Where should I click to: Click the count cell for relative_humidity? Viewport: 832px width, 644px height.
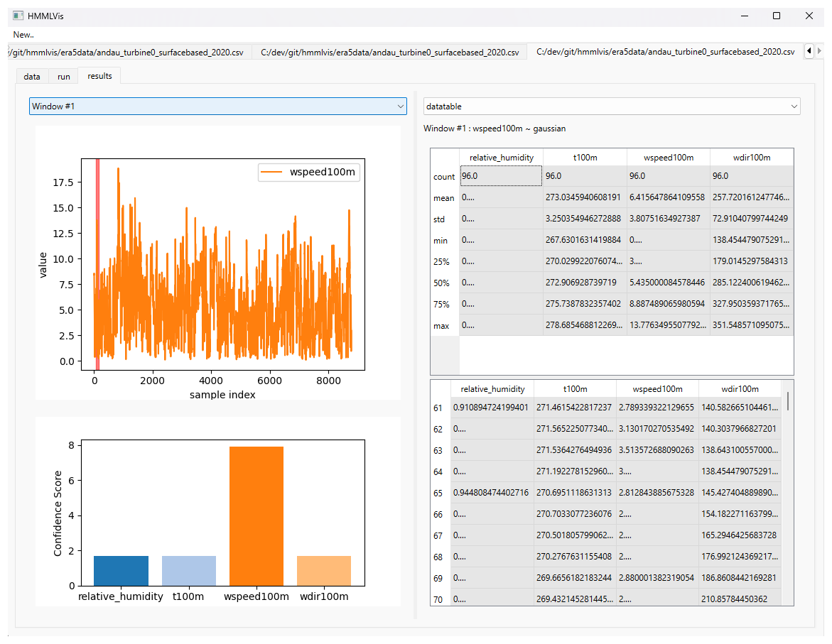501,176
